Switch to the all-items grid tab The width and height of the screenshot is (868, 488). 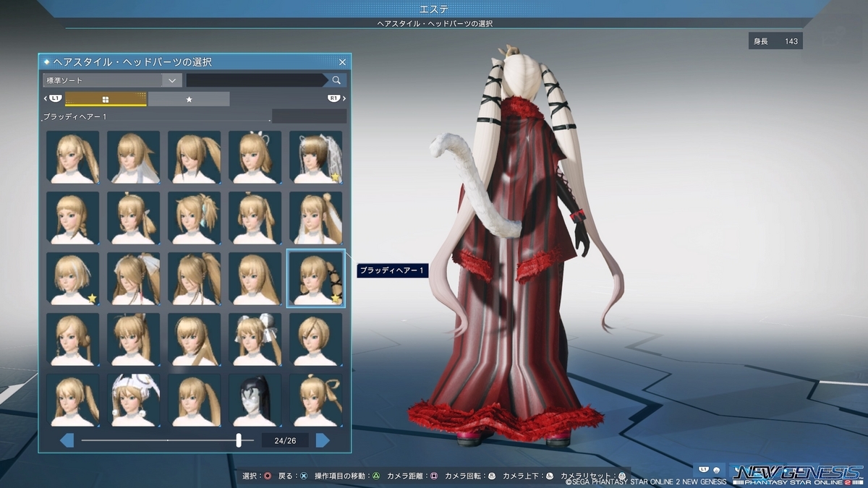coord(106,99)
